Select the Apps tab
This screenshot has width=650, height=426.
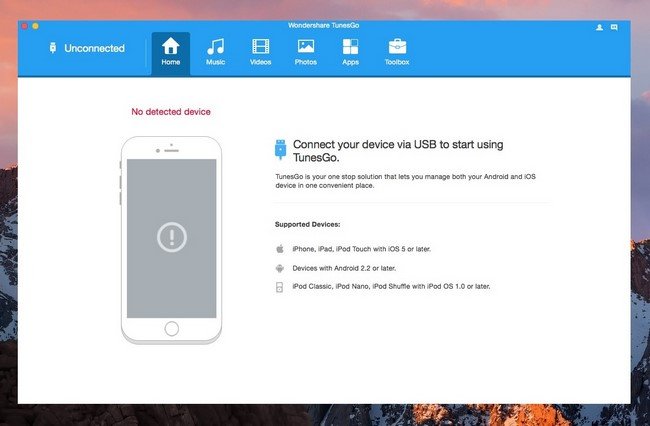(x=350, y=53)
